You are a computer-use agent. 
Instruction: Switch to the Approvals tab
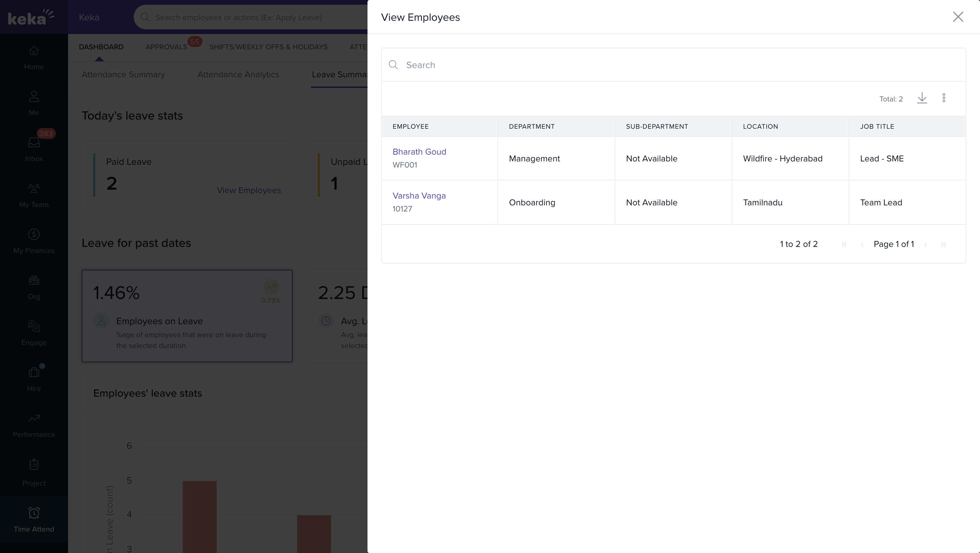click(x=166, y=47)
